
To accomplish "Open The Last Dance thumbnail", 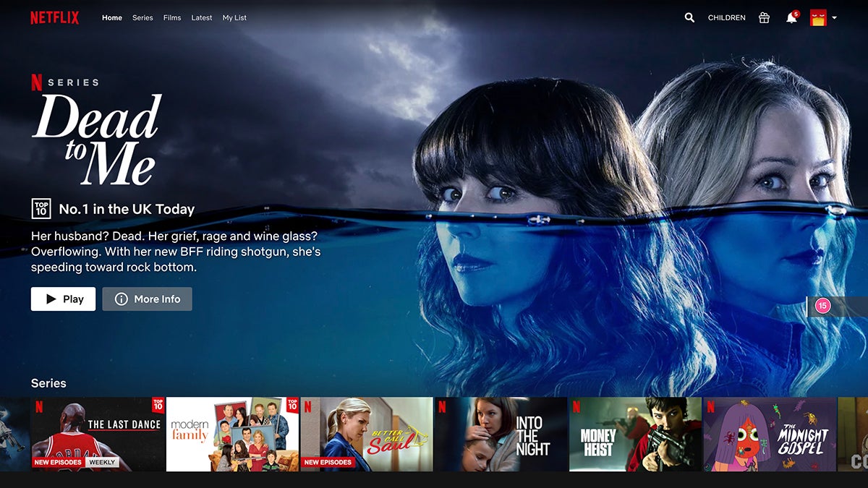I will click(98, 434).
